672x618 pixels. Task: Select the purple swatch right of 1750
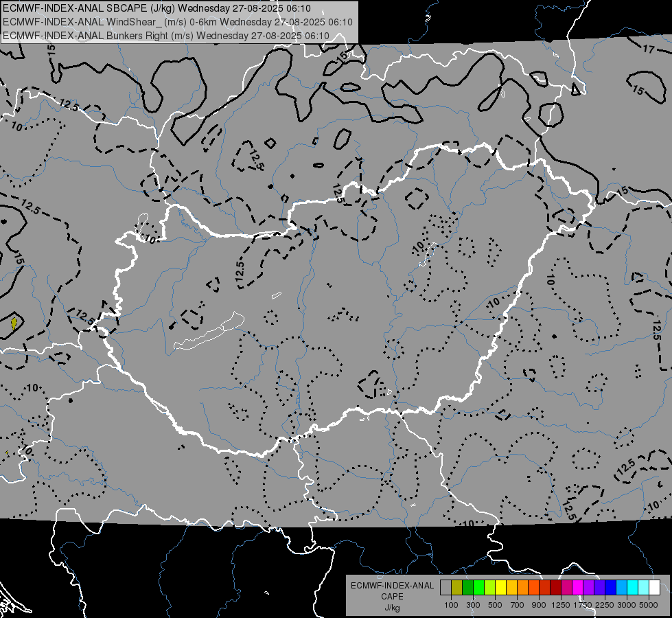tap(588, 588)
